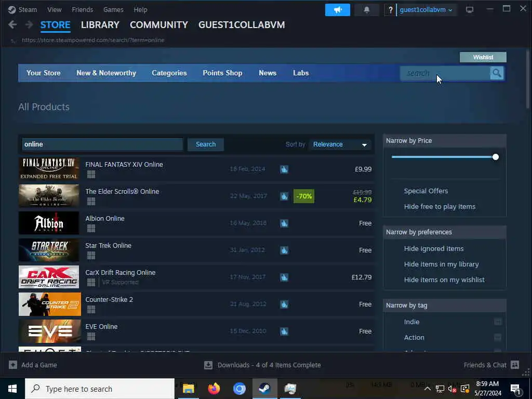This screenshot has width=532, height=399.
Task: Open the blue circular browser taskbar icon
Action: point(239,389)
